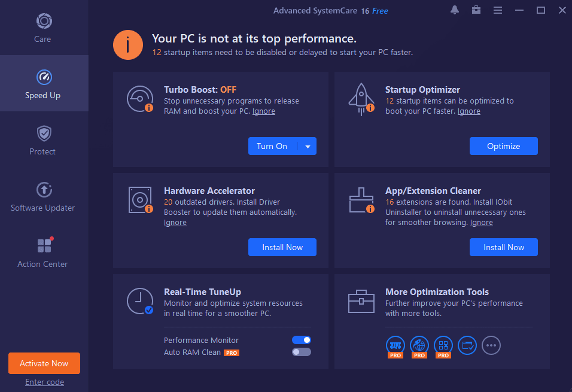The height and width of the screenshot is (392, 572).
Task: Click the Real-Time TuneUp clock icon
Action: click(x=140, y=301)
